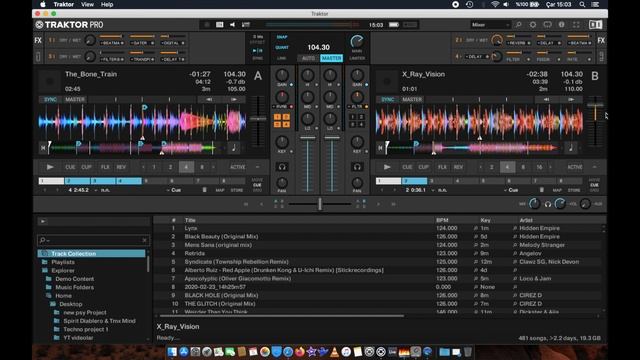Click Deck B keylock note icon
The width and height of the screenshot is (640, 360).
point(571,148)
